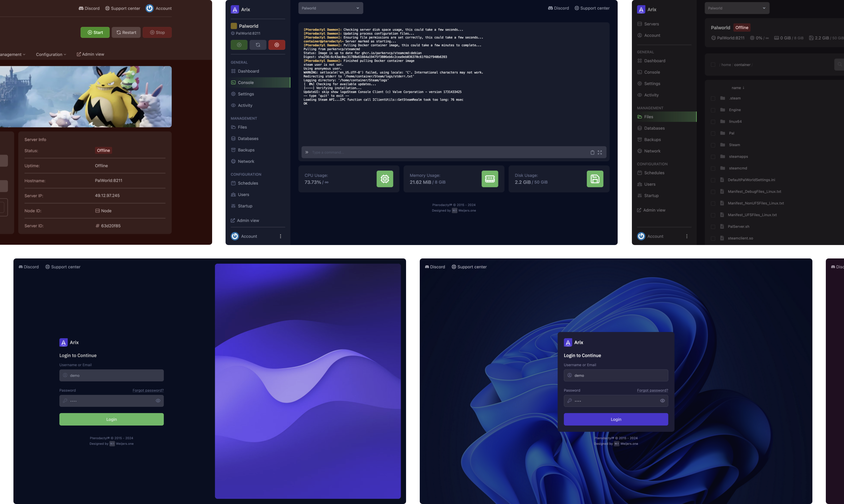Check the checkbox next to the Engine folder
844x504 pixels.
[x=713, y=110]
